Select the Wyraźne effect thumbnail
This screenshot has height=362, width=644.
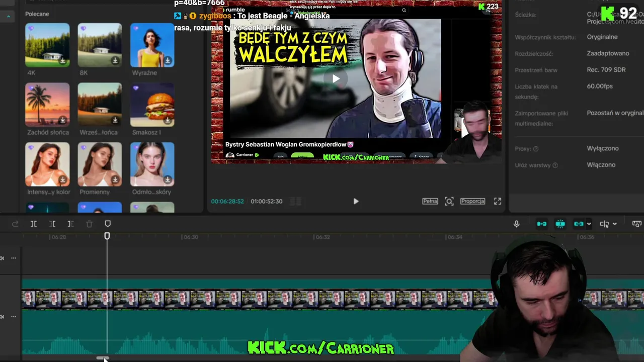click(152, 45)
